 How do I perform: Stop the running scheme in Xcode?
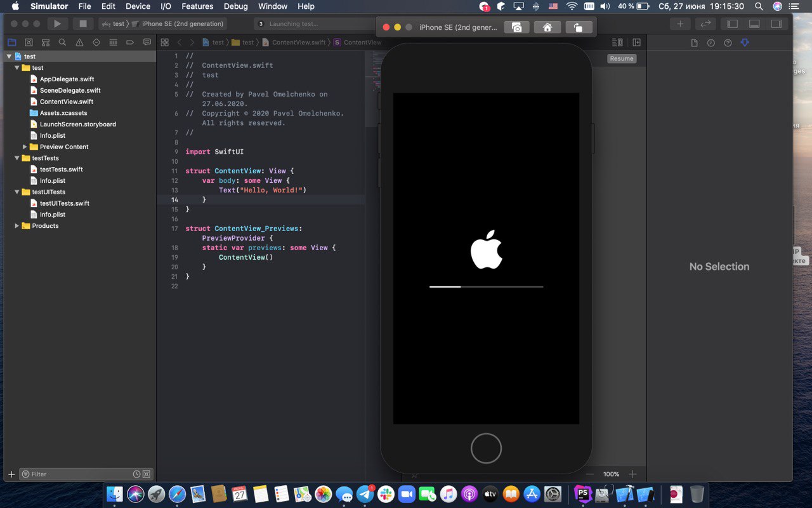click(x=82, y=23)
